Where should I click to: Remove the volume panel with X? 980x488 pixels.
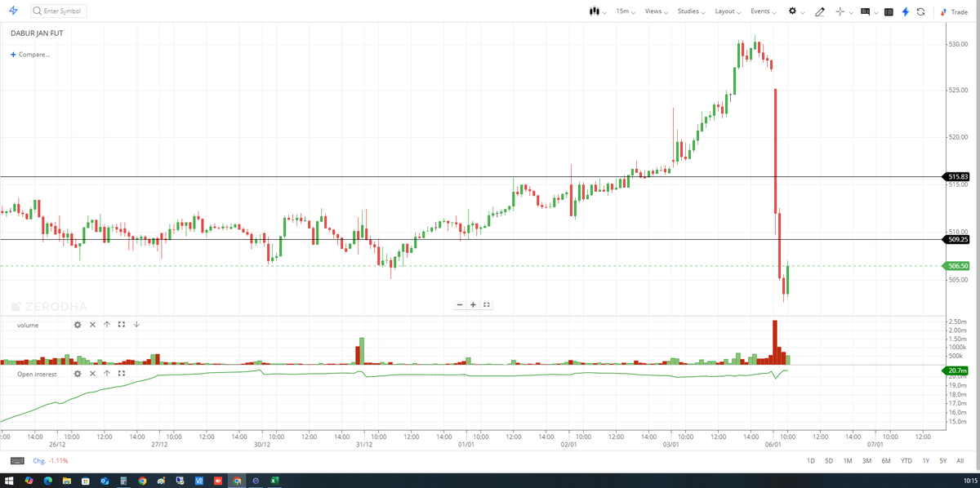coord(92,325)
